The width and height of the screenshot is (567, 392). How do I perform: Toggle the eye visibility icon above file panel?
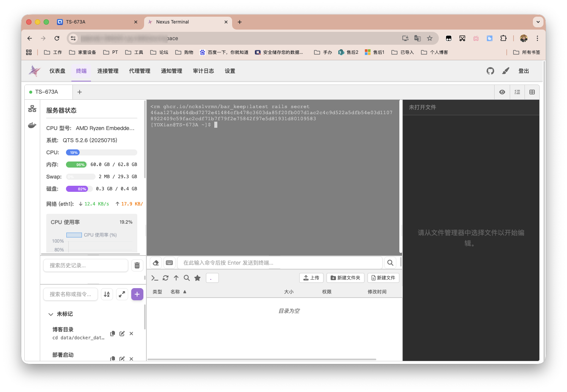[x=502, y=92]
